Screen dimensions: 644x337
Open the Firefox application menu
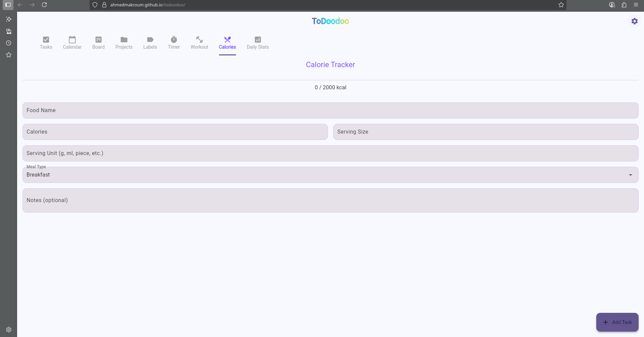pyautogui.click(x=636, y=5)
